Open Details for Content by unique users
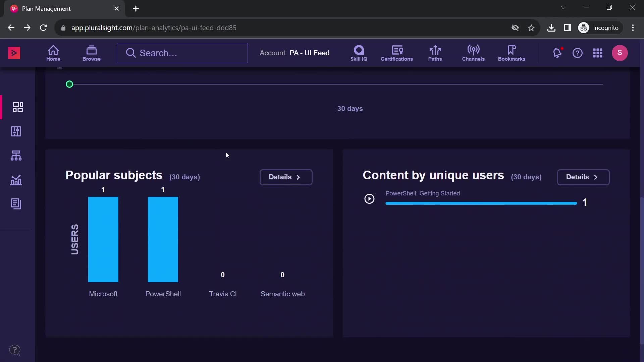 click(583, 177)
